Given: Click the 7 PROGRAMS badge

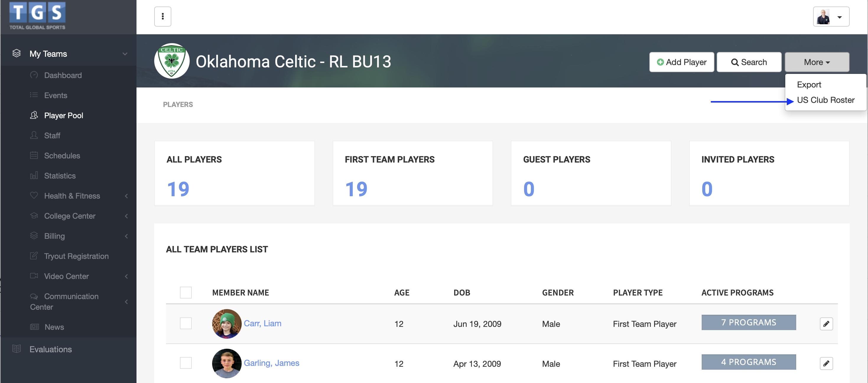Looking at the screenshot, I should coord(748,322).
